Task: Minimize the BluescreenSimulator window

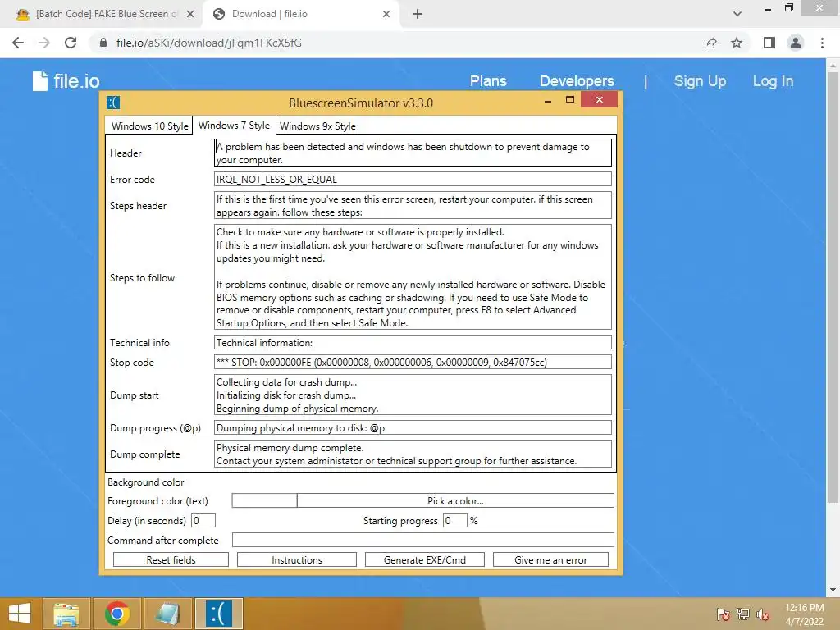Action: 547,101
